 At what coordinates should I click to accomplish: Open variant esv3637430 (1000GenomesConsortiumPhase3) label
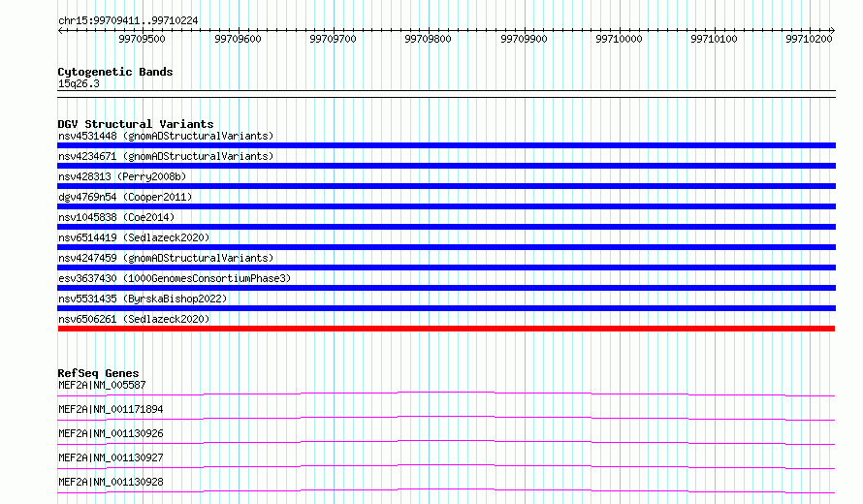pos(175,278)
